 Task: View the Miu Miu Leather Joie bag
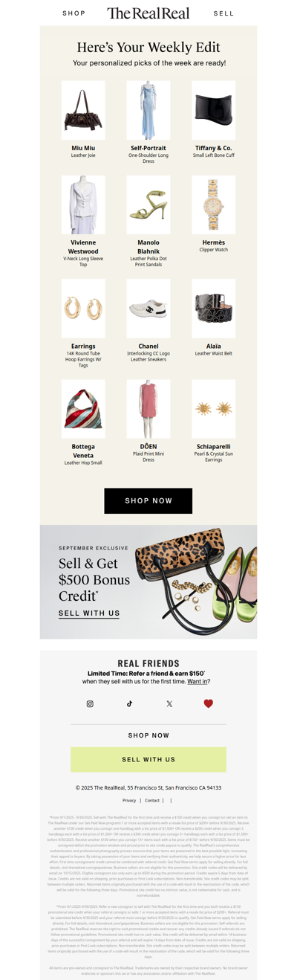(x=83, y=111)
